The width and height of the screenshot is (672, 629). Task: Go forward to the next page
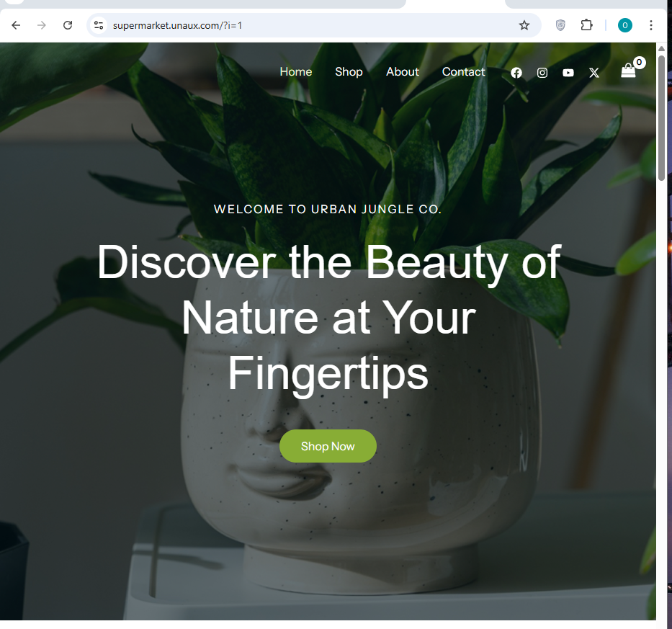(42, 25)
